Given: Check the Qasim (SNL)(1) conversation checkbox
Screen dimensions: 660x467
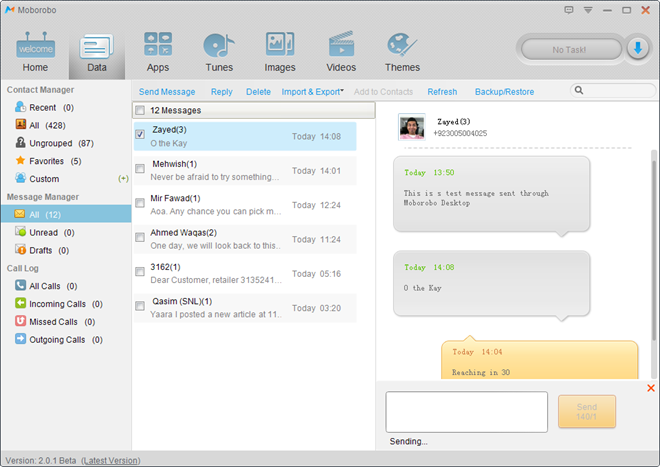Looking at the screenshot, I should [140, 306].
